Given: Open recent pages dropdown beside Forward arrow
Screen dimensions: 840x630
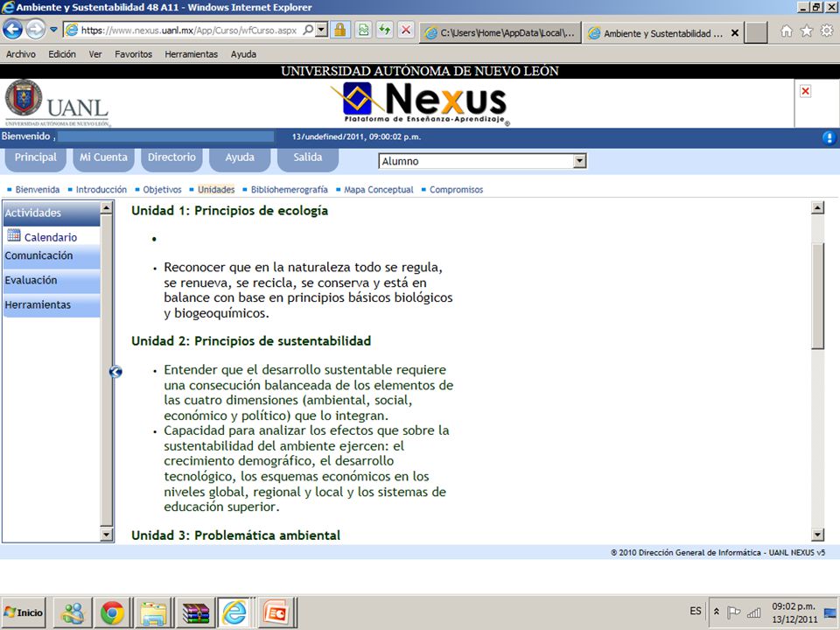Looking at the screenshot, I should coord(53,30).
